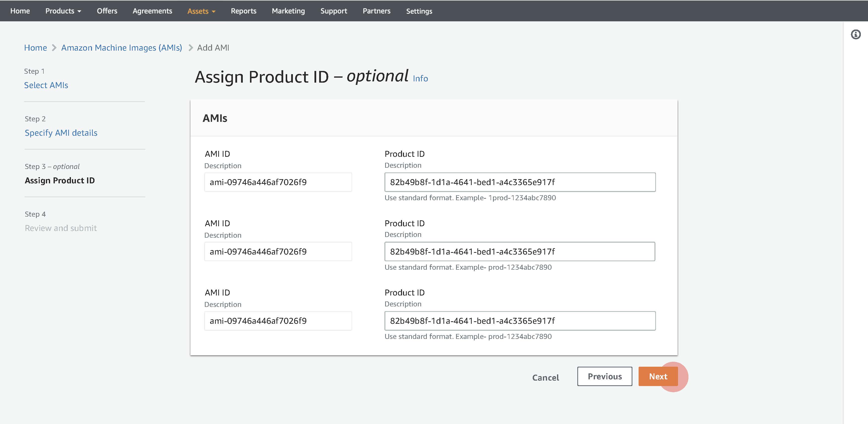This screenshot has height=424, width=868.
Task: Open the Offers menu item
Action: click(x=107, y=11)
